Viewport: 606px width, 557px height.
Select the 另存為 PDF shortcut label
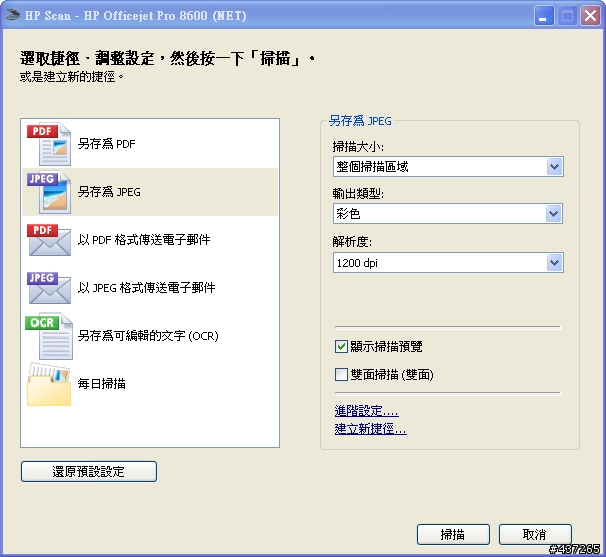coord(107,144)
